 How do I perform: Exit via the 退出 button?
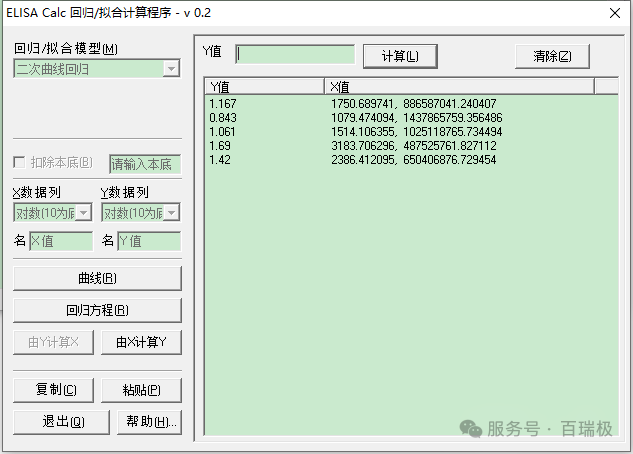(61, 422)
